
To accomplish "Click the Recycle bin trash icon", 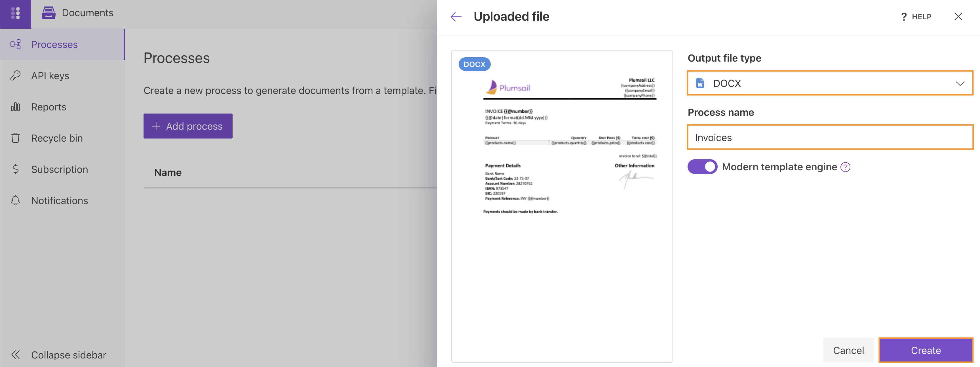I will click(x=15, y=138).
